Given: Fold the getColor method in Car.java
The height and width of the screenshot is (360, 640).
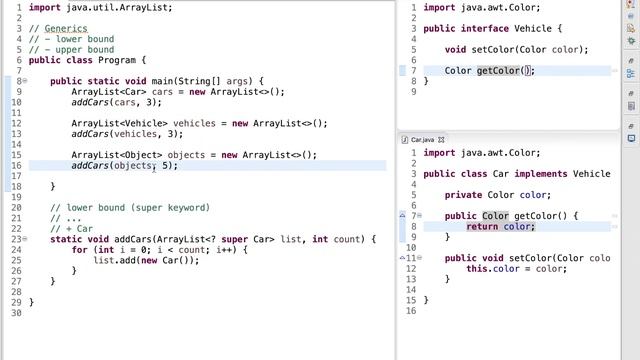Looking at the screenshot, I should click(x=420, y=216).
